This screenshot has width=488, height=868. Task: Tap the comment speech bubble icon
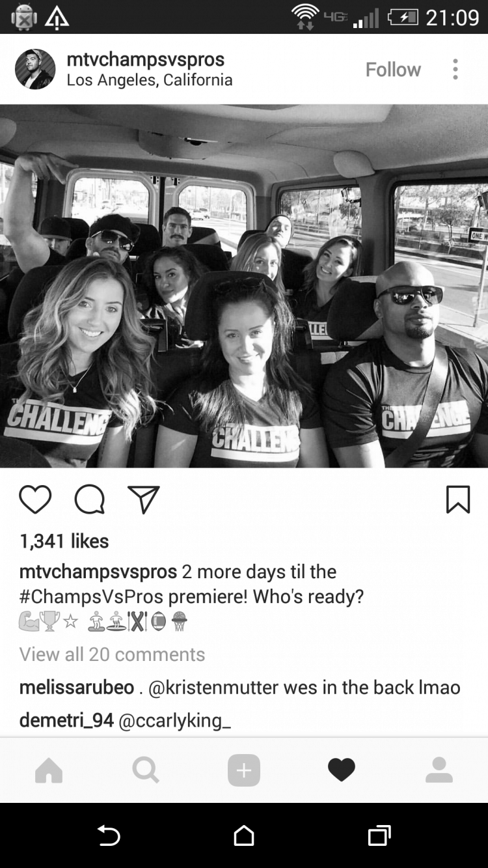[90, 499]
